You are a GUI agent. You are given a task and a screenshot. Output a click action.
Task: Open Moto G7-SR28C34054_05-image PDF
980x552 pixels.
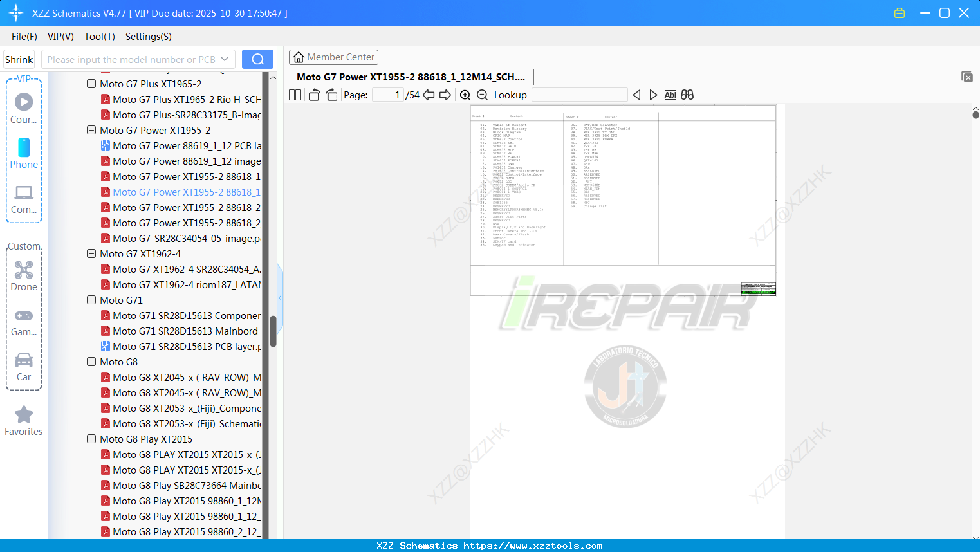181,239
